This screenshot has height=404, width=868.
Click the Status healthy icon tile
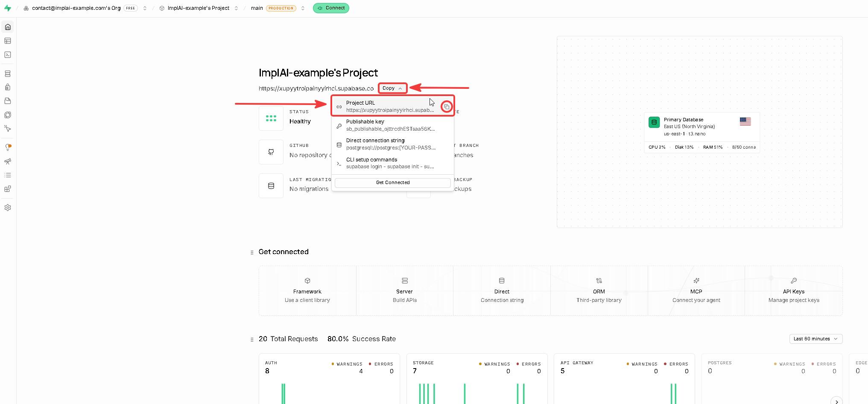[271, 118]
